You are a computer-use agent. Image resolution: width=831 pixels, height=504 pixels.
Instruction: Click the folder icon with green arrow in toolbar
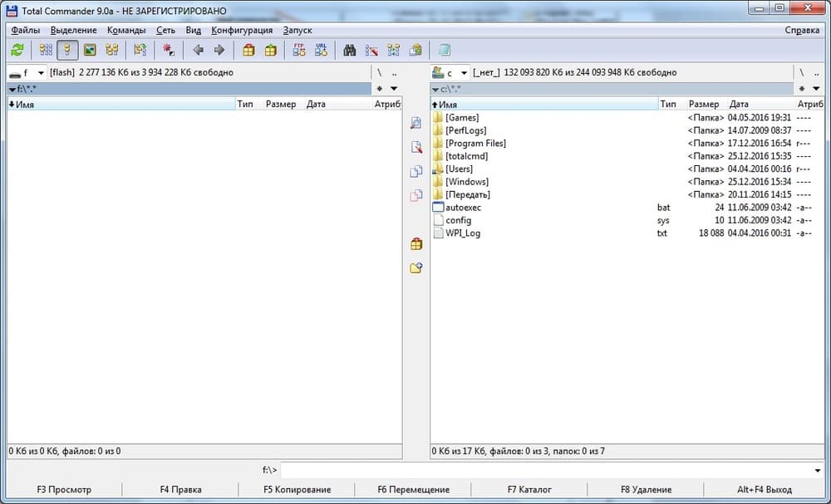click(140, 51)
